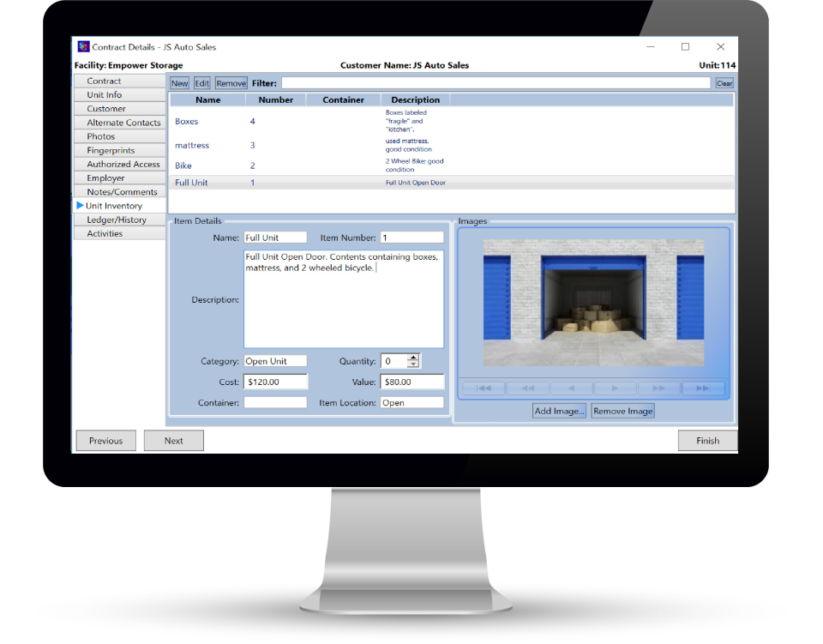Select the Bike inventory row
Screen dimensions: 823x644
point(452,166)
